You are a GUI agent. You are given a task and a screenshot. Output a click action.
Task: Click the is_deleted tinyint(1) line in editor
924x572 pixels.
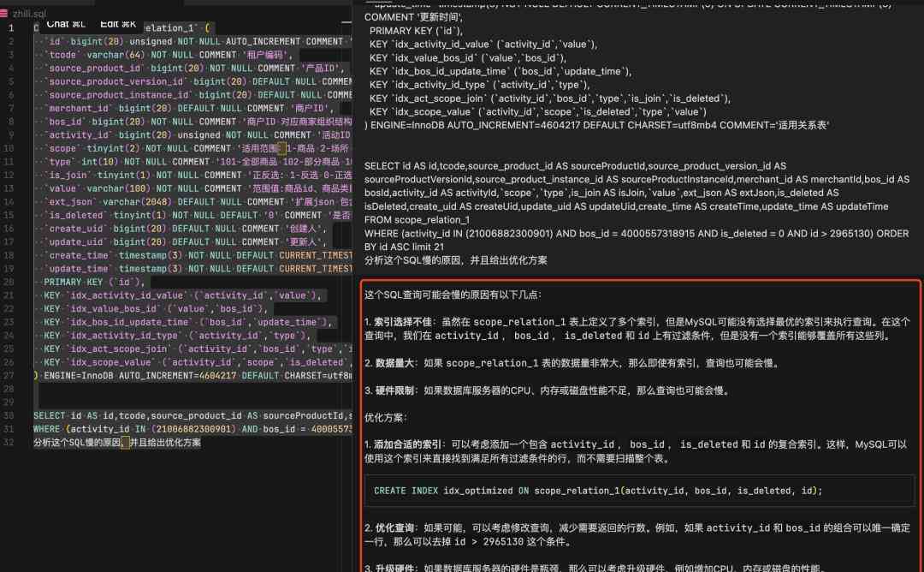(x=198, y=215)
